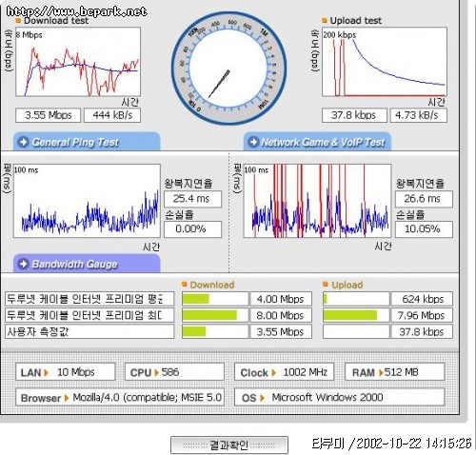Click the 37.8 kbps value in gauge table
476x455 pixels.
(x=422, y=331)
